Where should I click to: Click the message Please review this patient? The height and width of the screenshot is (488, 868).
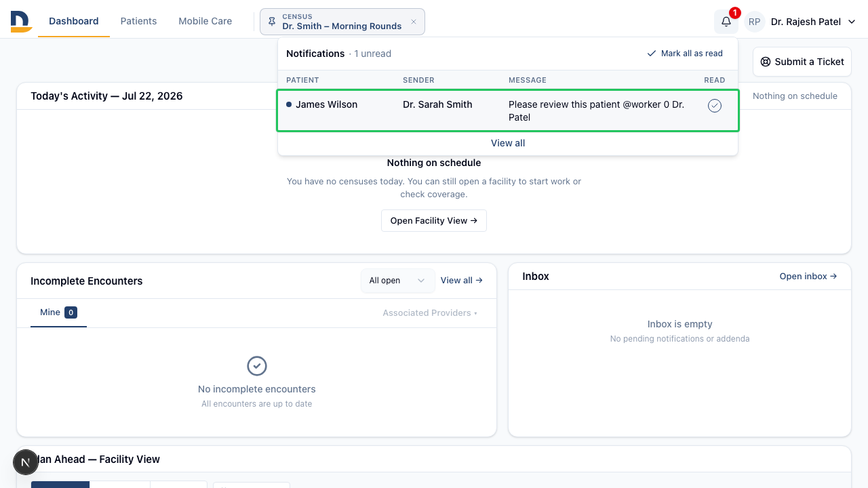coord(596,111)
